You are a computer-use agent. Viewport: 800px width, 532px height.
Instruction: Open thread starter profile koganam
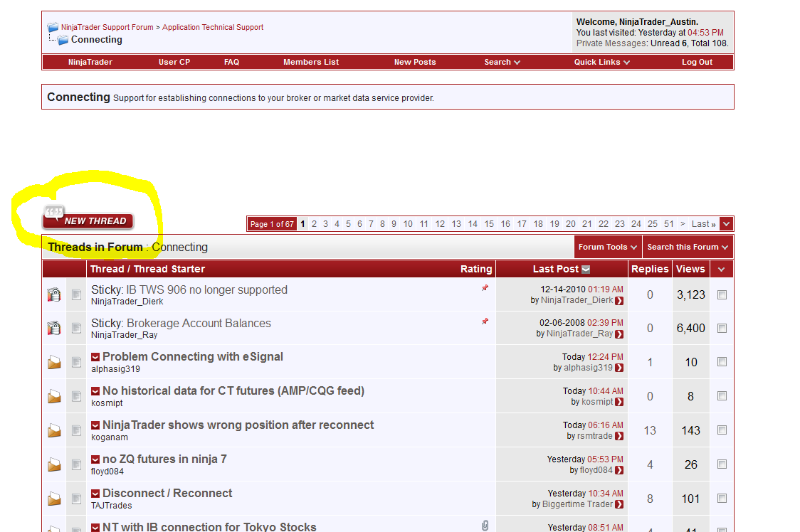110,437
